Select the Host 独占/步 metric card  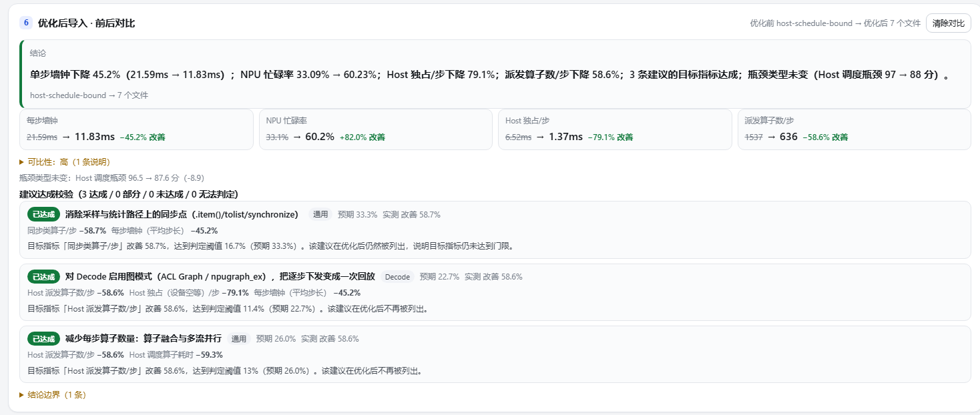point(615,129)
